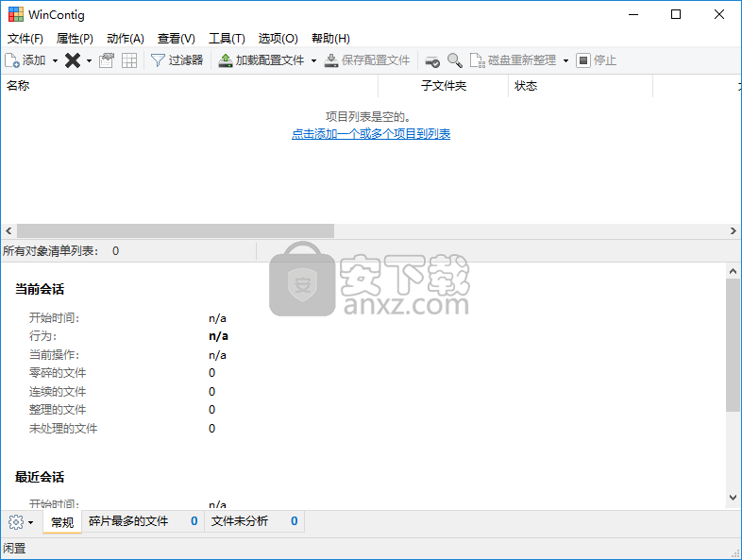Click the 闲置 status bar text
The height and width of the screenshot is (560, 742).
click(x=14, y=548)
